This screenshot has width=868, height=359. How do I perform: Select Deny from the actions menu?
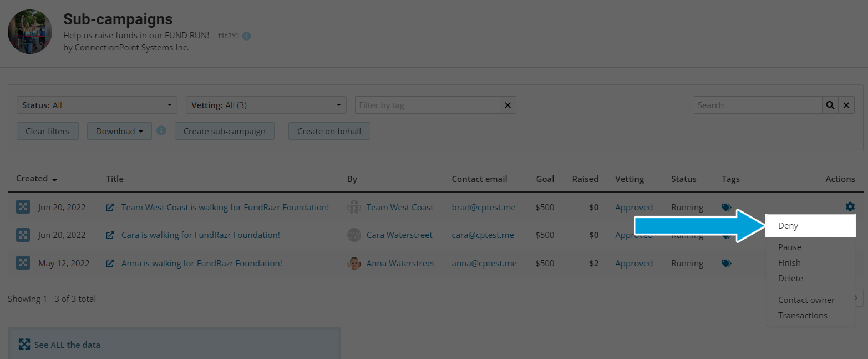click(x=788, y=226)
